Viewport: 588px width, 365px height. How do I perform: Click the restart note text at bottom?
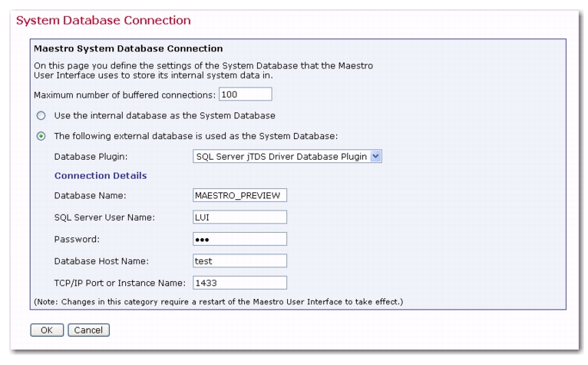click(x=218, y=302)
